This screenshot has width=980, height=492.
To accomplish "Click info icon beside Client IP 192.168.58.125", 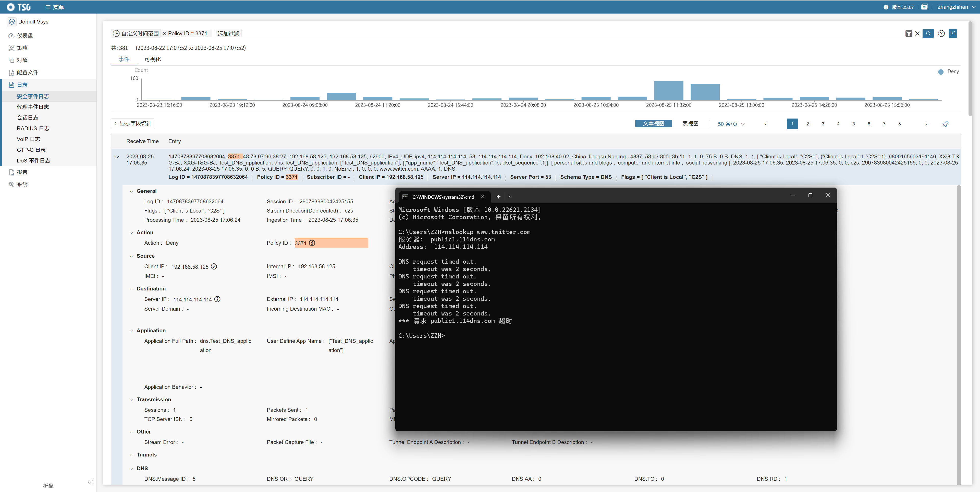I will tap(214, 266).
